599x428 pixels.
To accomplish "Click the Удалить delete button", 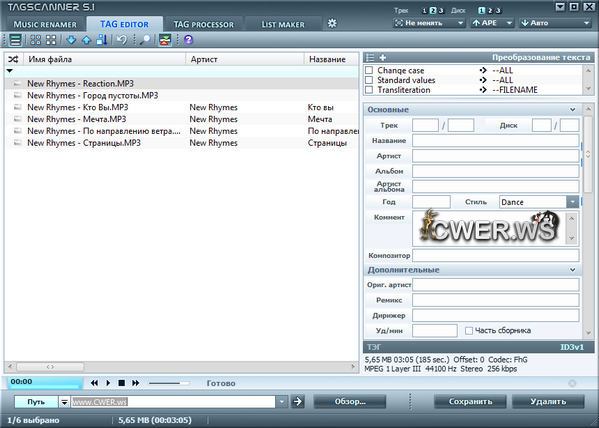I will (x=548, y=402).
